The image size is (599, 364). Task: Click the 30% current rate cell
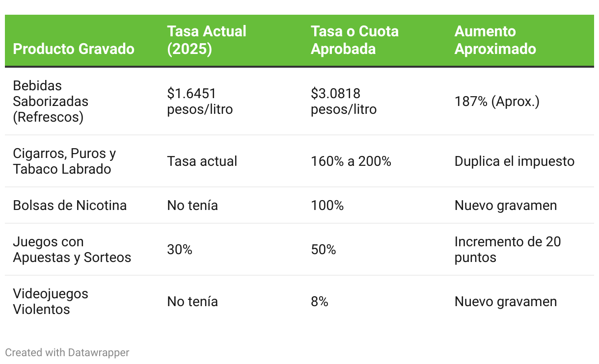coord(180,250)
